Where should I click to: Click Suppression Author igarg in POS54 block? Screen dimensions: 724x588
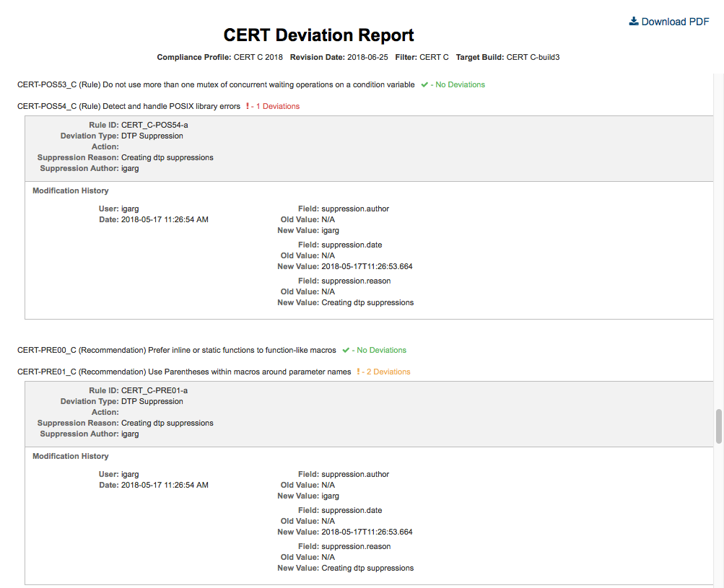pyautogui.click(x=130, y=168)
